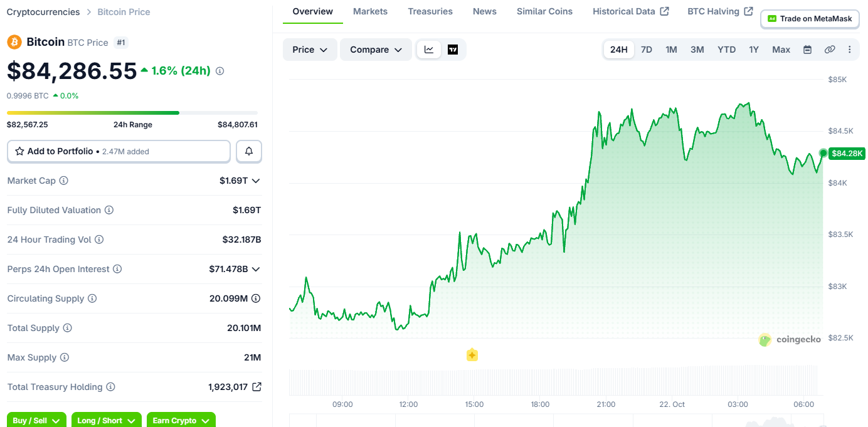
Task: Click the volume bars strip below chart
Action: click(x=554, y=382)
